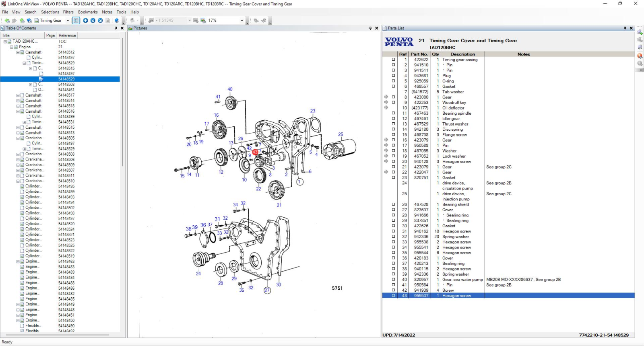Open the Selections menu
The height and width of the screenshot is (346, 644).
[x=50, y=12]
